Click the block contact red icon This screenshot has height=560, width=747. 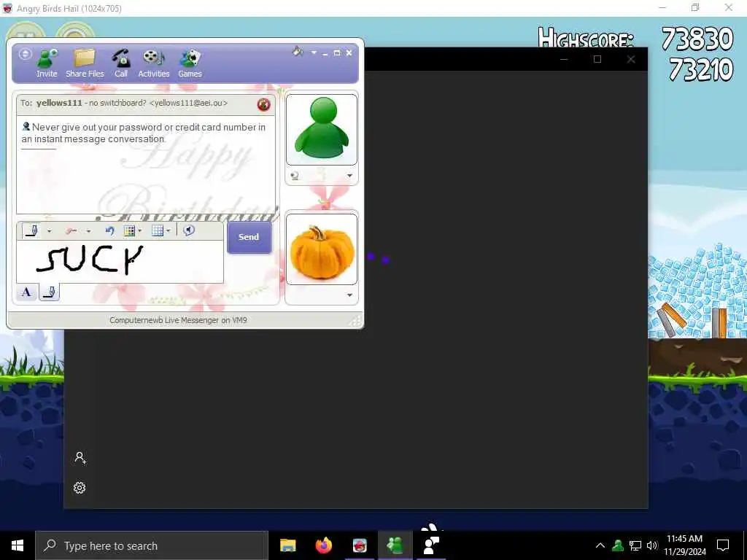click(x=263, y=104)
